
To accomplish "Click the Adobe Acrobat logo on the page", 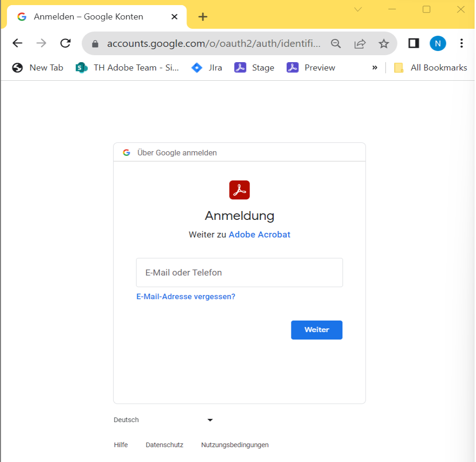I will pos(239,190).
